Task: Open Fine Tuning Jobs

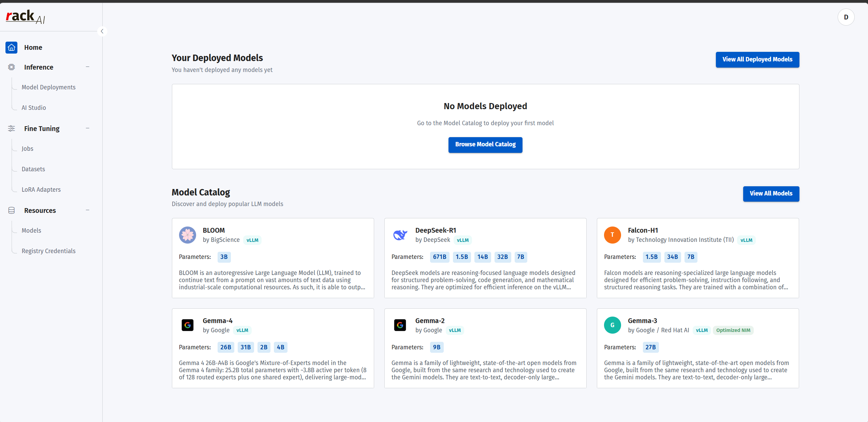Action: [27, 149]
